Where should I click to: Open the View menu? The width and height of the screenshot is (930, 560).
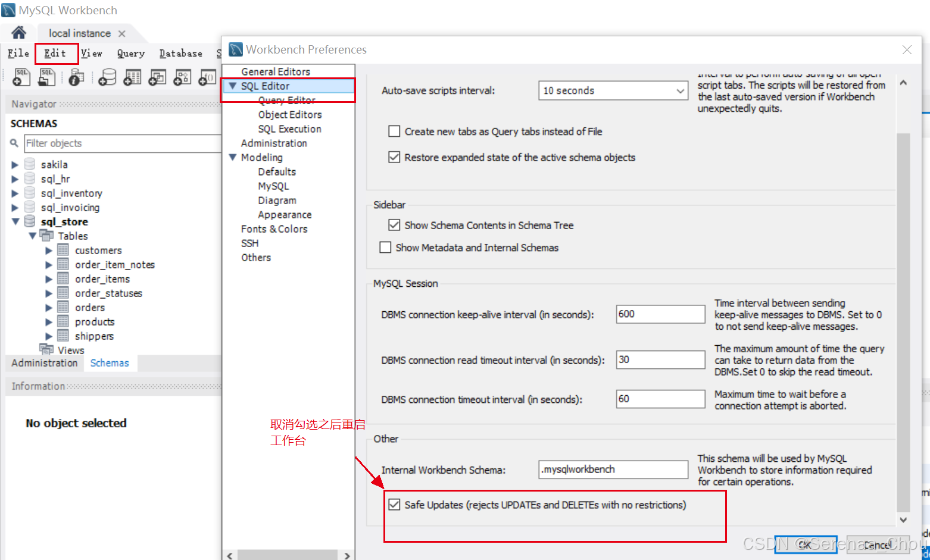tap(91, 53)
